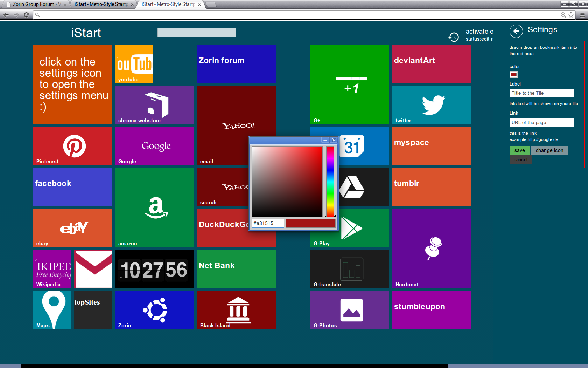Click the URL of the page field
The height and width of the screenshot is (368, 588).
(541, 123)
